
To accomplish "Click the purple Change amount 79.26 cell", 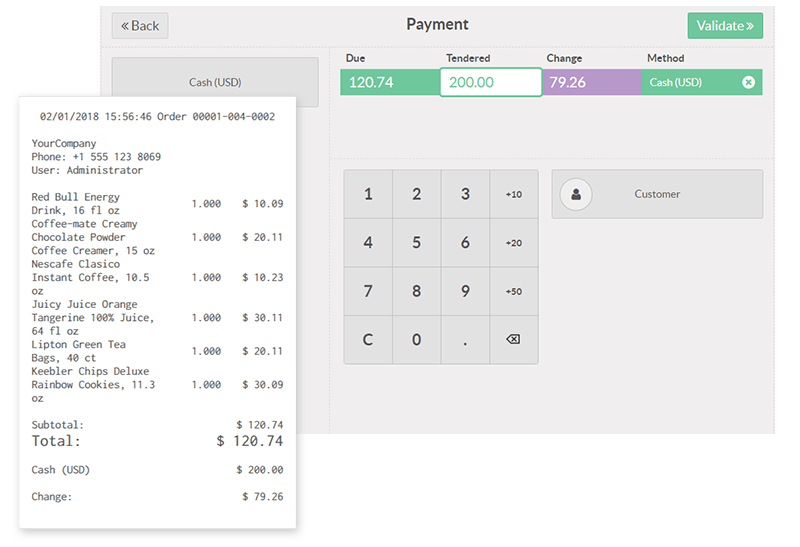I will click(591, 82).
